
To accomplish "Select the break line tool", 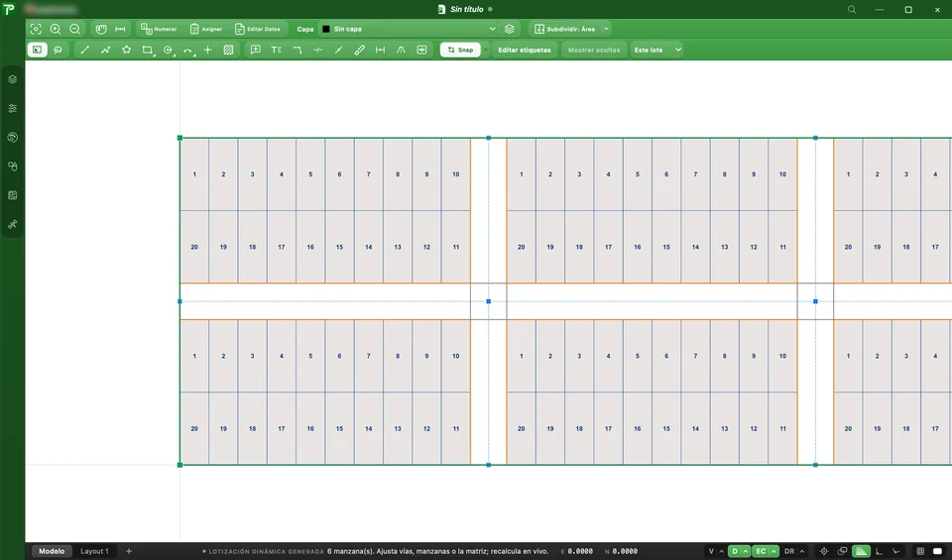I will (x=317, y=50).
